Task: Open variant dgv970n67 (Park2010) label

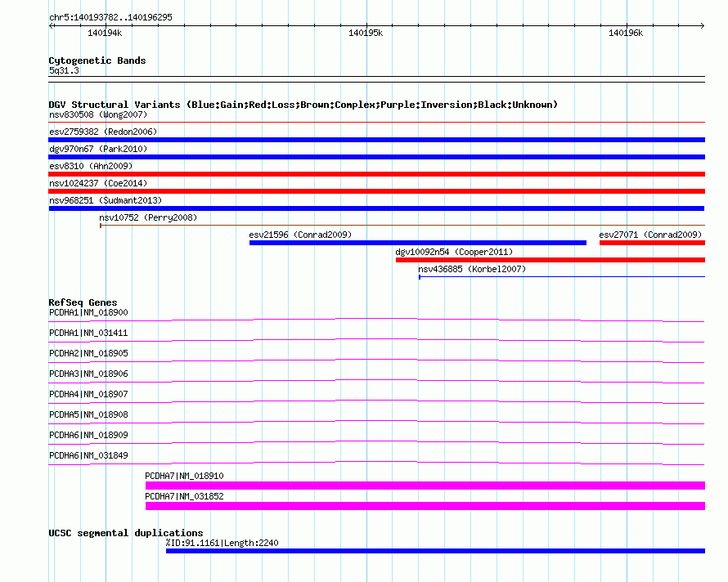Action: [x=98, y=149]
